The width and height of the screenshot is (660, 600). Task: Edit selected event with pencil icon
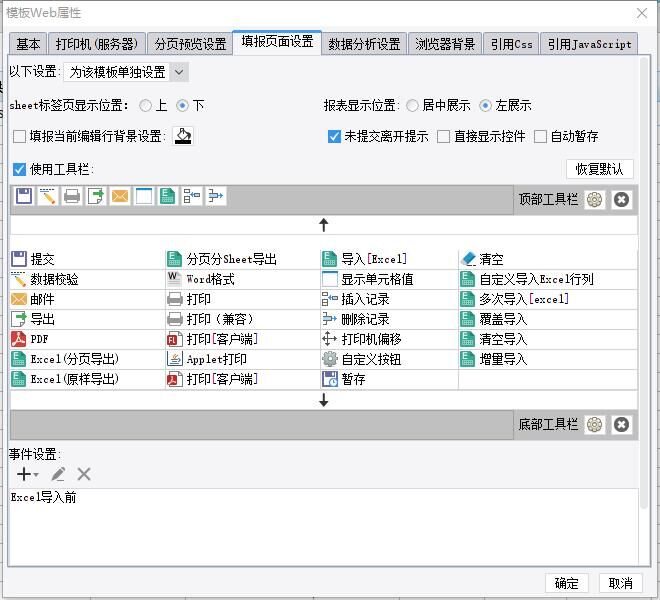tap(58, 474)
